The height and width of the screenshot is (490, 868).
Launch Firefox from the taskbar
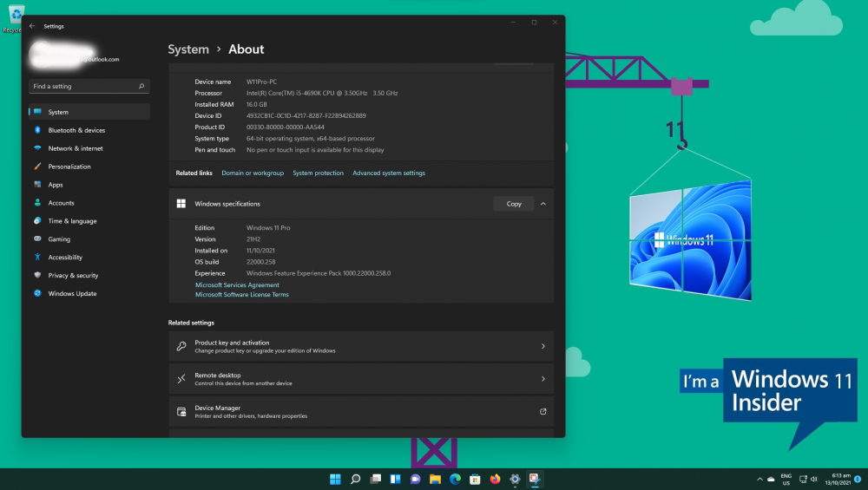click(495, 479)
